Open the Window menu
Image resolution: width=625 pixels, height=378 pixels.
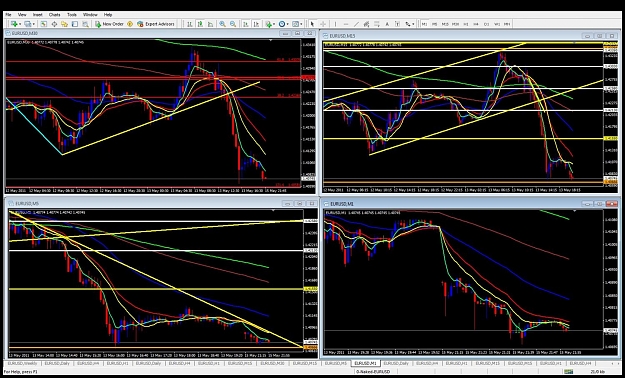click(90, 15)
